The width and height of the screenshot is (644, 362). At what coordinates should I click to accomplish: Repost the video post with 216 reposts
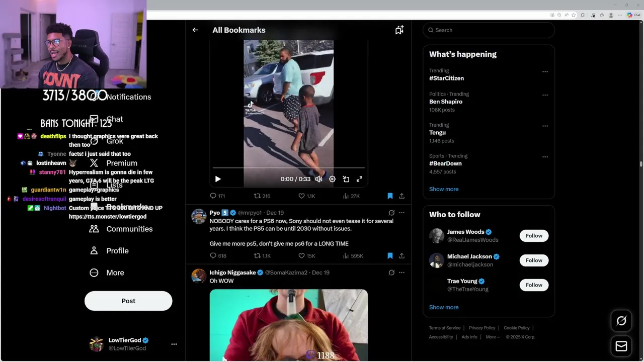coord(262,196)
